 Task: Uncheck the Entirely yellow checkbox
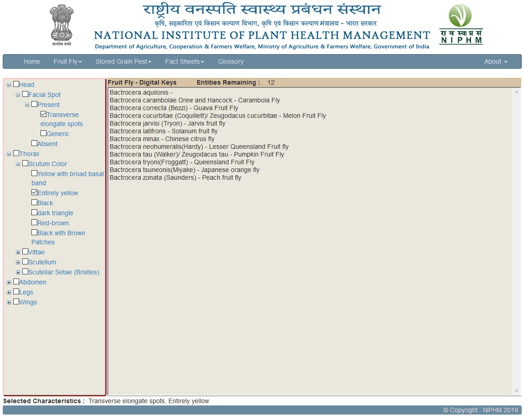coord(35,192)
